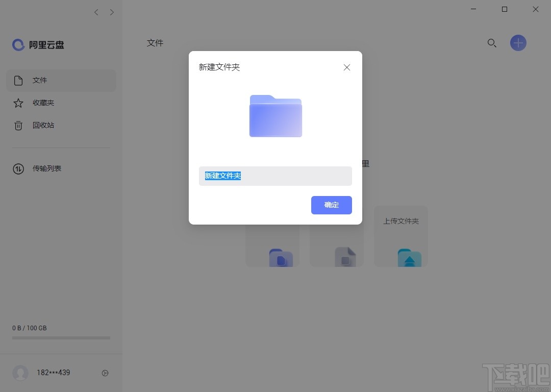Open settings icon next to account 182***439

(x=105, y=373)
